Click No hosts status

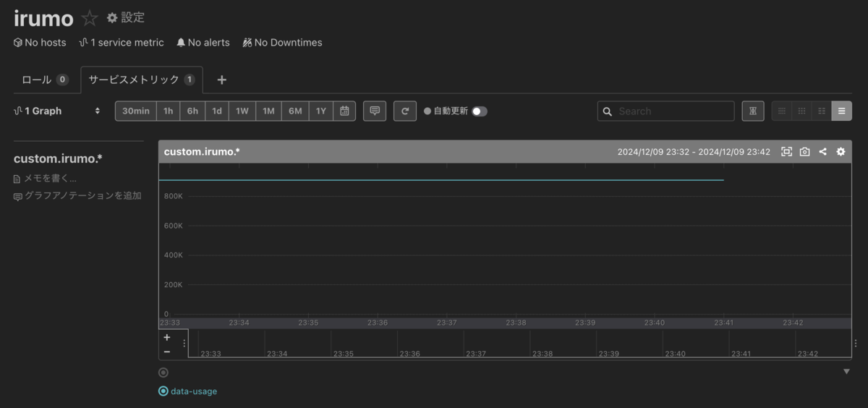(40, 43)
